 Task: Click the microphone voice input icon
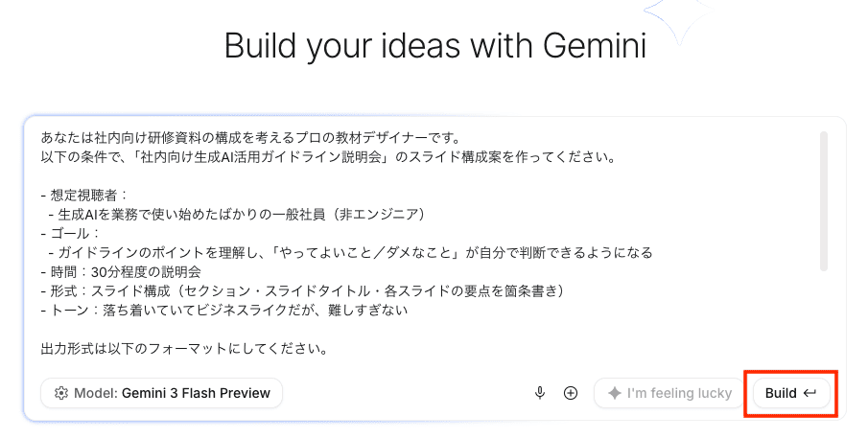[x=540, y=393]
